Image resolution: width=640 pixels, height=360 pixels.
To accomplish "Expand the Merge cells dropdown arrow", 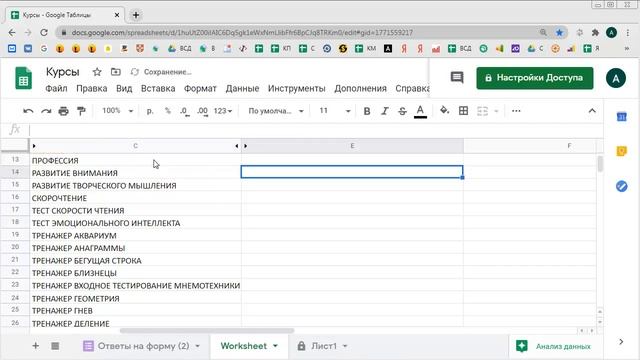I will [x=496, y=111].
